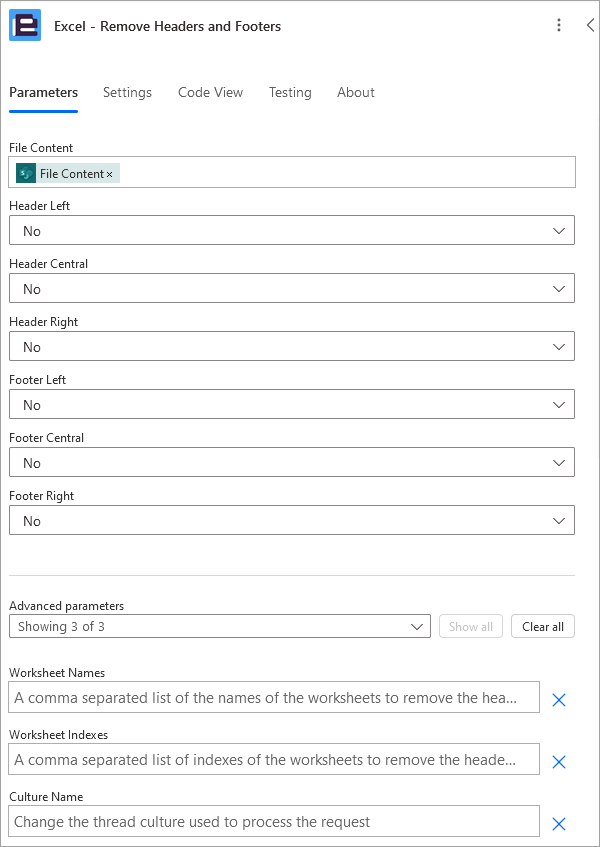Open the Footer Left dropdown
Image resolution: width=600 pixels, height=847 pixels.
click(292, 404)
